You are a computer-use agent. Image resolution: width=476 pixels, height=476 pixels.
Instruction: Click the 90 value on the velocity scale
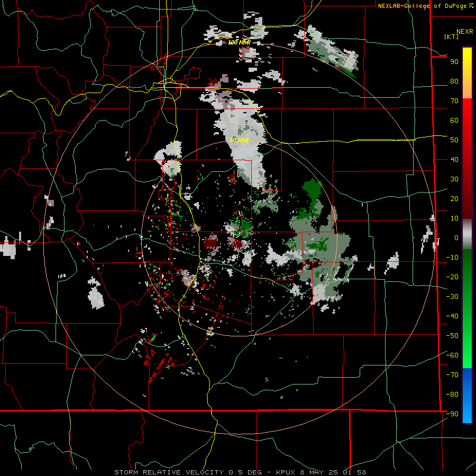pos(454,62)
